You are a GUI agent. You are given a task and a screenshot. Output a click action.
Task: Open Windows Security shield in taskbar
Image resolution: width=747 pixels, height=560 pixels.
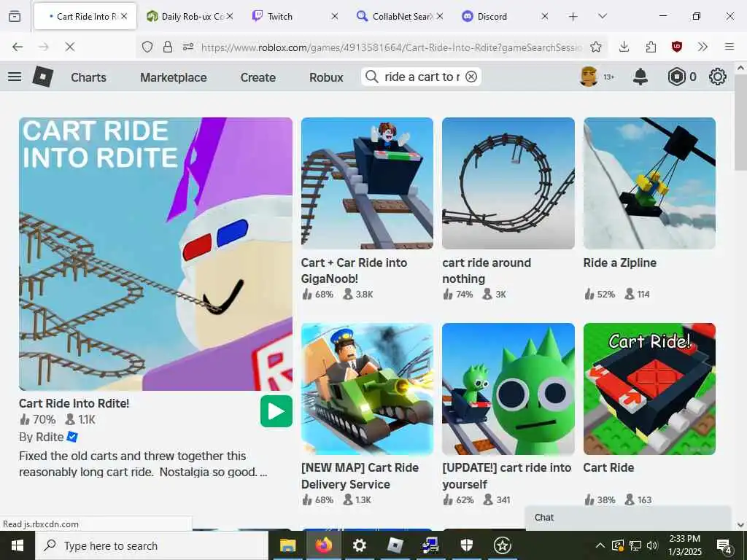[x=466, y=545]
